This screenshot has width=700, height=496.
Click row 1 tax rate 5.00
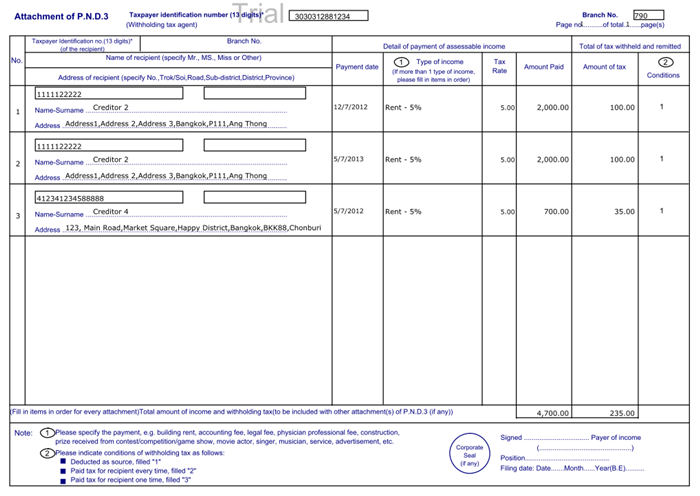coord(508,108)
